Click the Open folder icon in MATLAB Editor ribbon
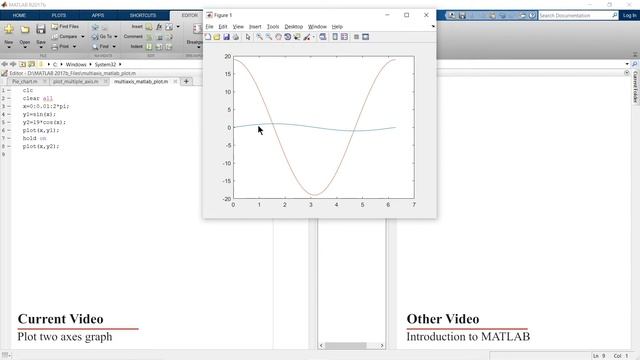This screenshot has height=360, width=640. (25, 29)
